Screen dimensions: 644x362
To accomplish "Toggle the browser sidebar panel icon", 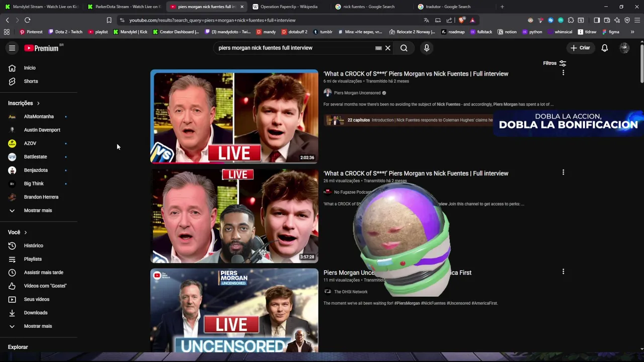I will (597, 20).
